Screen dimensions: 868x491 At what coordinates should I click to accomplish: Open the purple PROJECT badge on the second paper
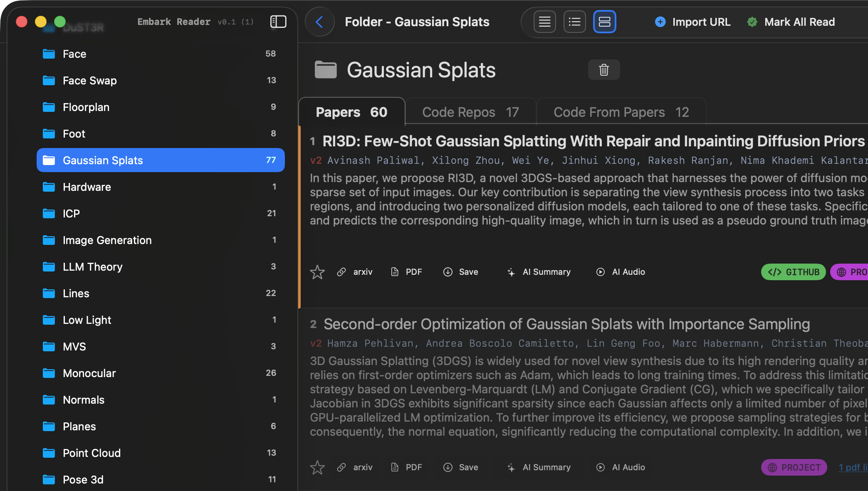794,467
